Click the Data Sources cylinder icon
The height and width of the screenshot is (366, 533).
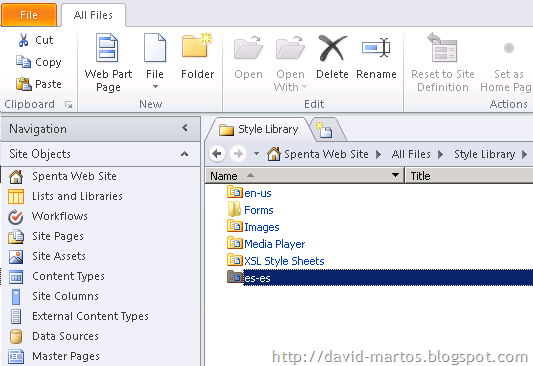coord(16,337)
